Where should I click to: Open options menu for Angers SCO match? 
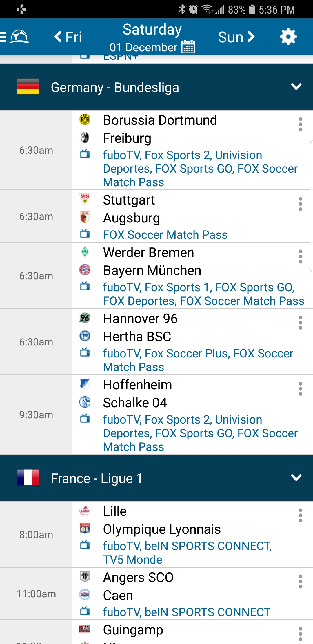coord(300,582)
